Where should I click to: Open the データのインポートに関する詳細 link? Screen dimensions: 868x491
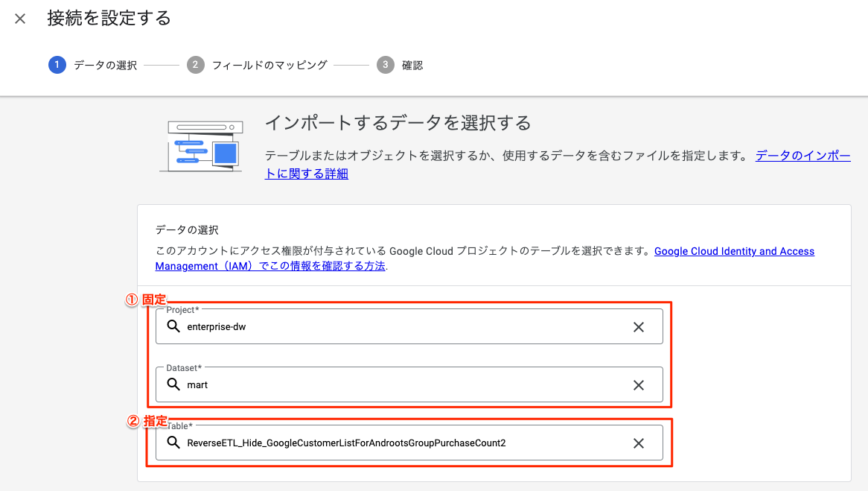(x=802, y=156)
